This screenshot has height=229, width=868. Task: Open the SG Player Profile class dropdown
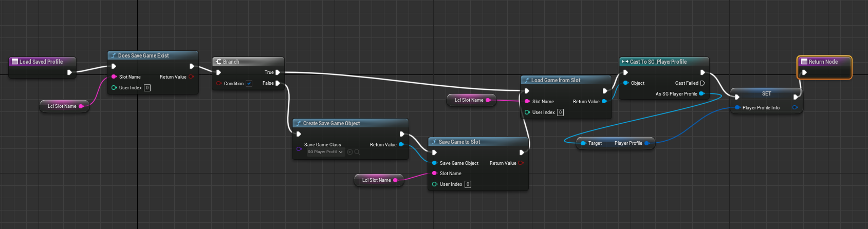[325, 152]
